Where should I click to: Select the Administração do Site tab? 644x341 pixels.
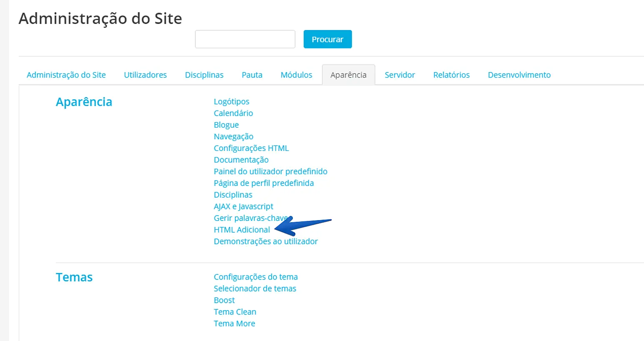(66, 75)
